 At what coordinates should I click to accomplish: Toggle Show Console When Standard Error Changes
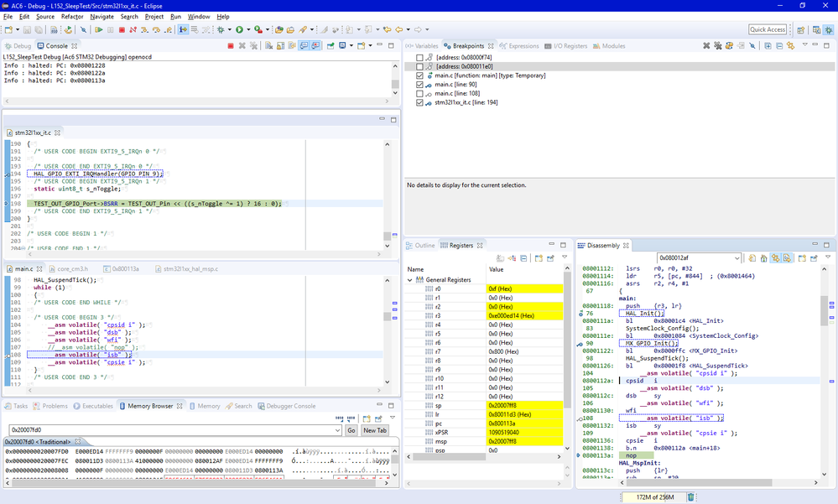tap(315, 46)
